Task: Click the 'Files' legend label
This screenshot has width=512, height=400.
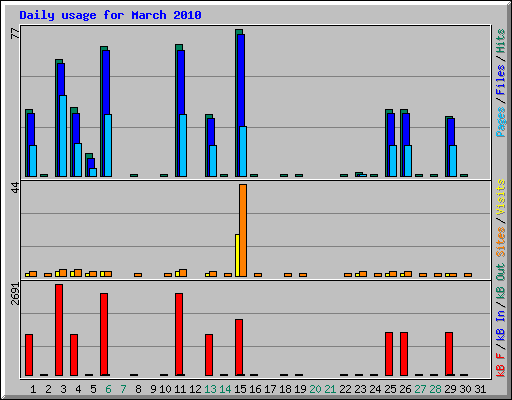Action: (501, 80)
